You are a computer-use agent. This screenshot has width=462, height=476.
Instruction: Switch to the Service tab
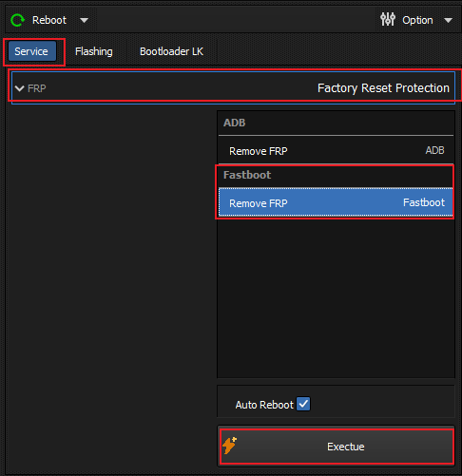(32, 51)
